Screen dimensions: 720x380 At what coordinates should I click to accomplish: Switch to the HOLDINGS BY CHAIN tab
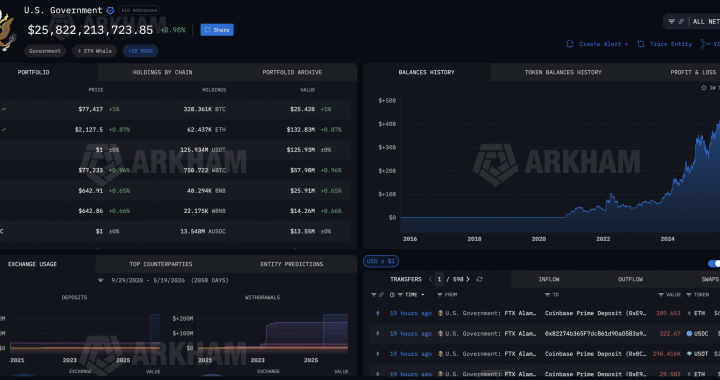163,73
